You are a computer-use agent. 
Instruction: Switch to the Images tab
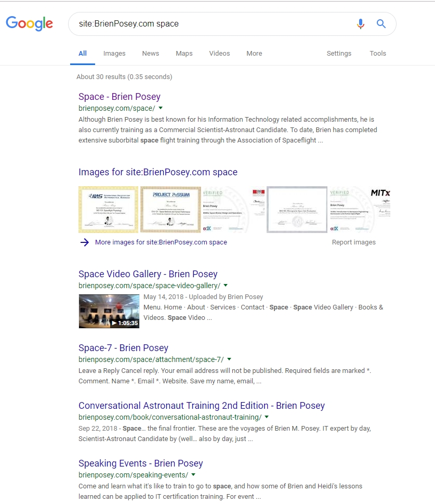[114, 54]
